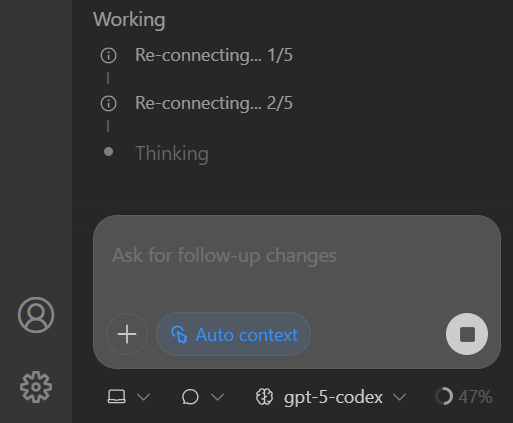Click the Auto context cursor icon
513x423 pixels.
[179, 334]
